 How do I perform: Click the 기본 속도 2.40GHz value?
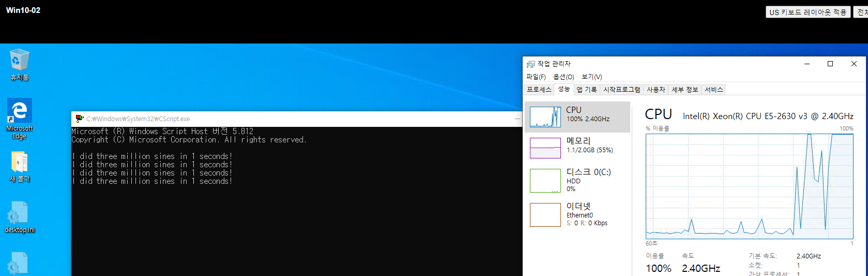click(x=809, y=256)
